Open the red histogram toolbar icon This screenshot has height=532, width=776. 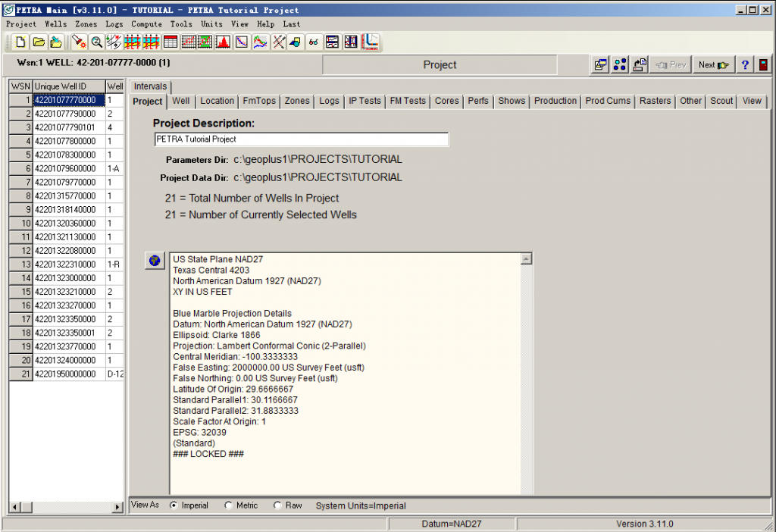click(x=224, y=42)
